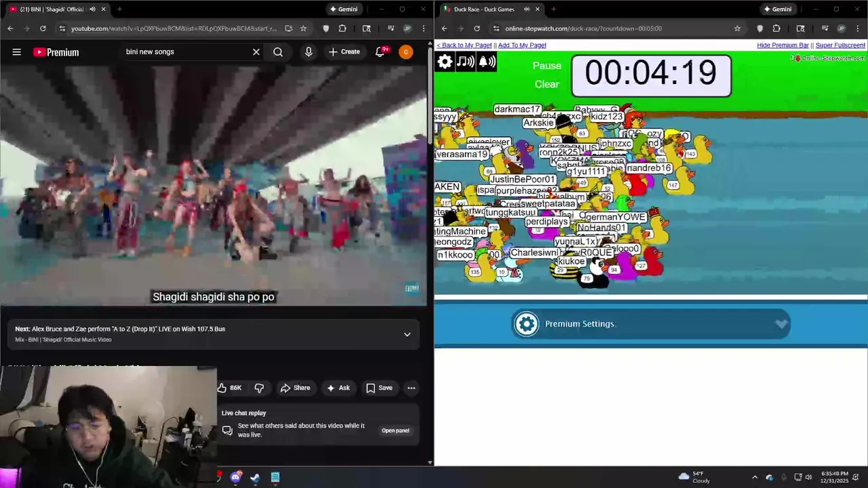Open Discord from the taskbar
Viewport: 868px width, 488px height.
click(x=235, y=477)
